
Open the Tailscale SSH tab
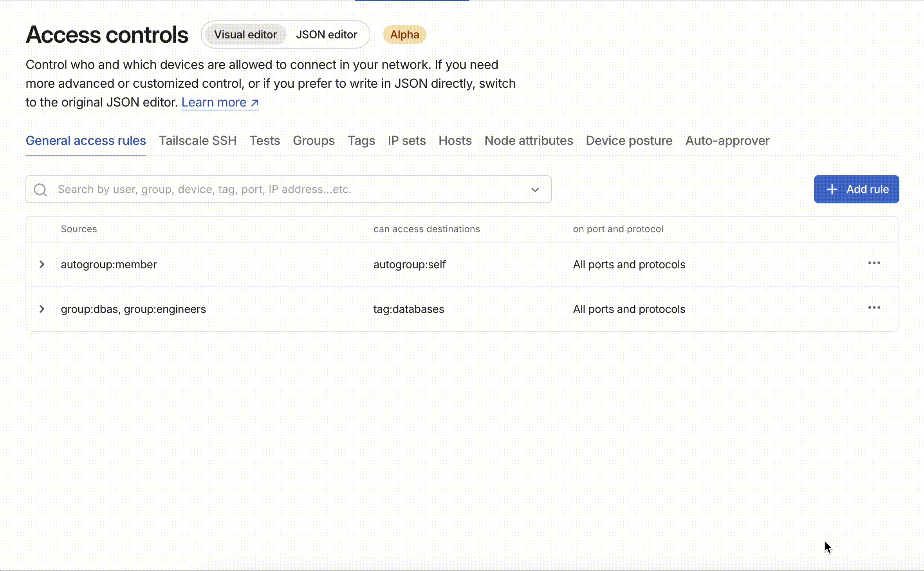(x=198, y=141)
